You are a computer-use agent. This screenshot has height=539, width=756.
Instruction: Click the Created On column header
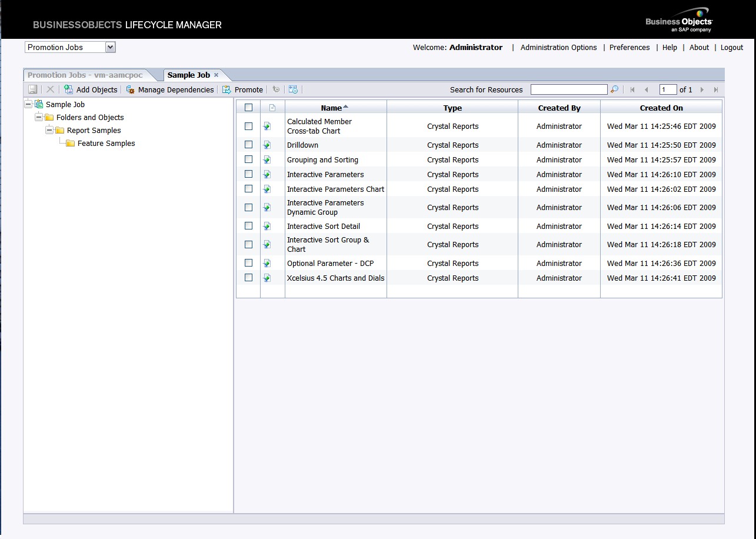[661, 108]
